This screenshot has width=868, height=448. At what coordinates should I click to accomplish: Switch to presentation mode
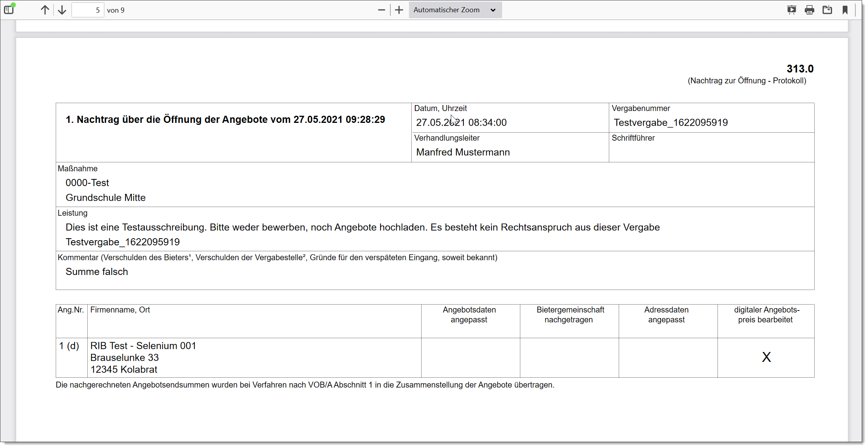[791, 10]
